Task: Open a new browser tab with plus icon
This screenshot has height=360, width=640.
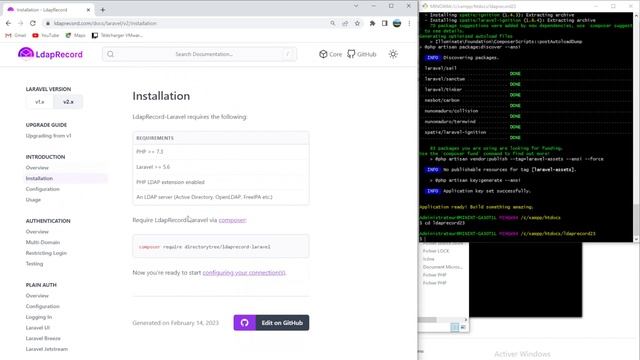Action: click(x=102, y=9)
